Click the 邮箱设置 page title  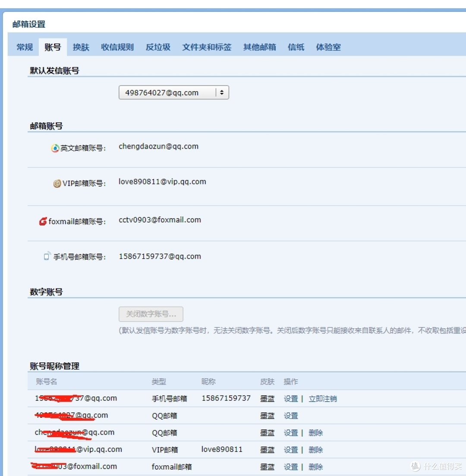29,24
